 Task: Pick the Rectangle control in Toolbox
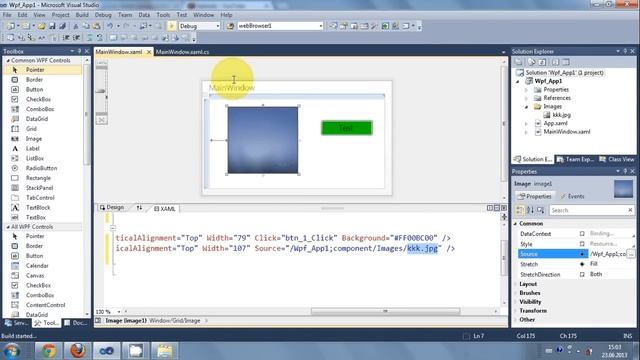click(x=38, y=178)
